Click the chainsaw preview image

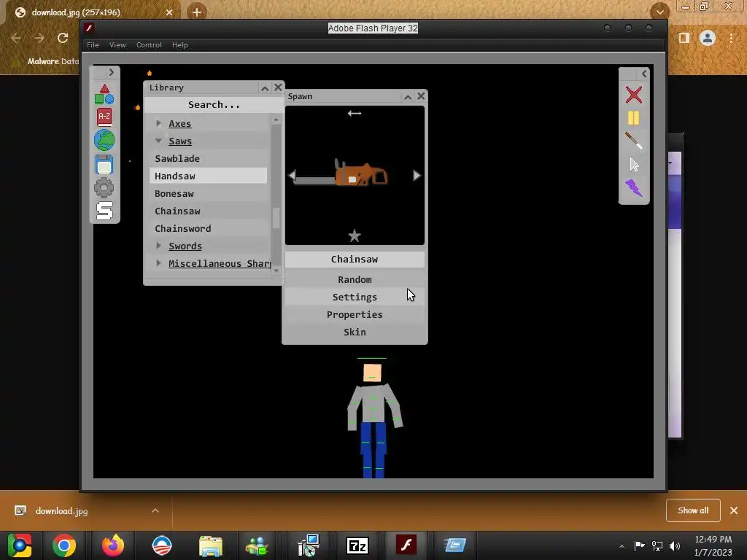(x=341, y=174)
